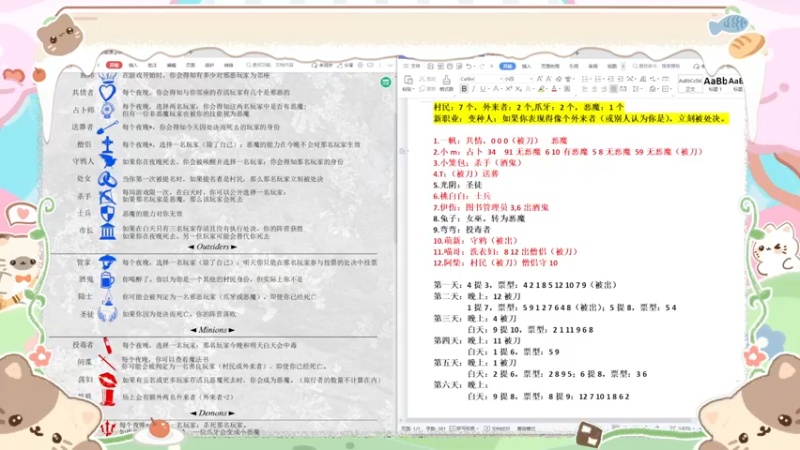Clear formatting with the eraser icon
This screenshot has height=450, width=800.
click(559, 79)
